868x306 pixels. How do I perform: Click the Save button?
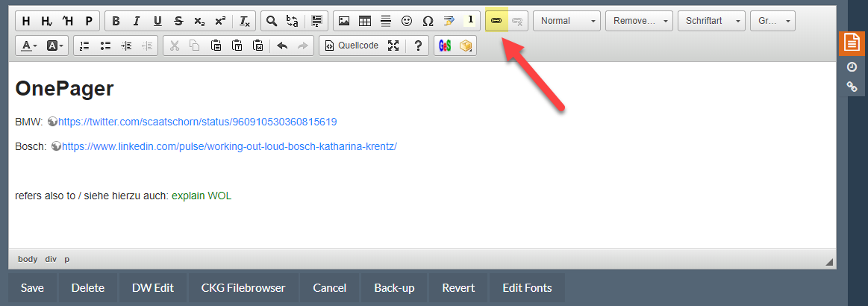[32, 288]
